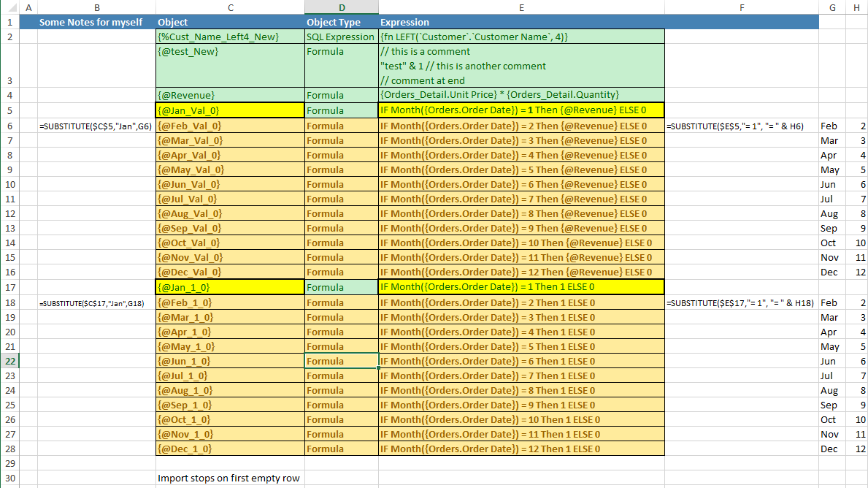Select '= 10 Then {@Revenue}' expression cell
Screen dimensions: 868x488
pyautogui.click(x=521, y=243)
